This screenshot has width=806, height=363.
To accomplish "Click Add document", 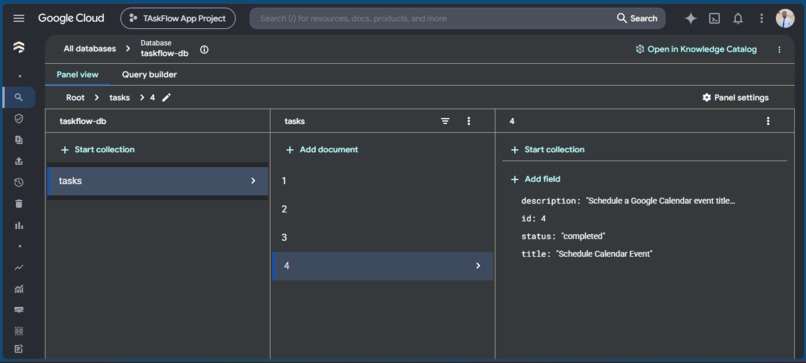I will click(322, 150).
